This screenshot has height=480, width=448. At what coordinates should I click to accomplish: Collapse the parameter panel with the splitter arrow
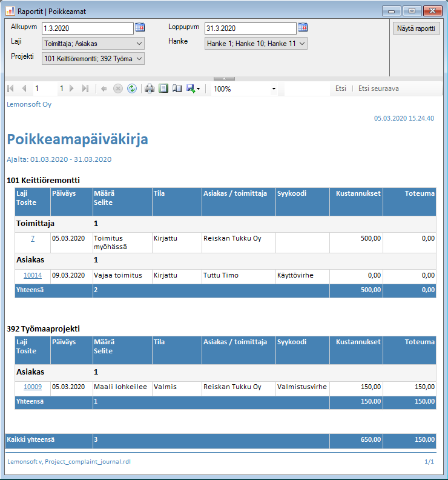pos(224,78)
